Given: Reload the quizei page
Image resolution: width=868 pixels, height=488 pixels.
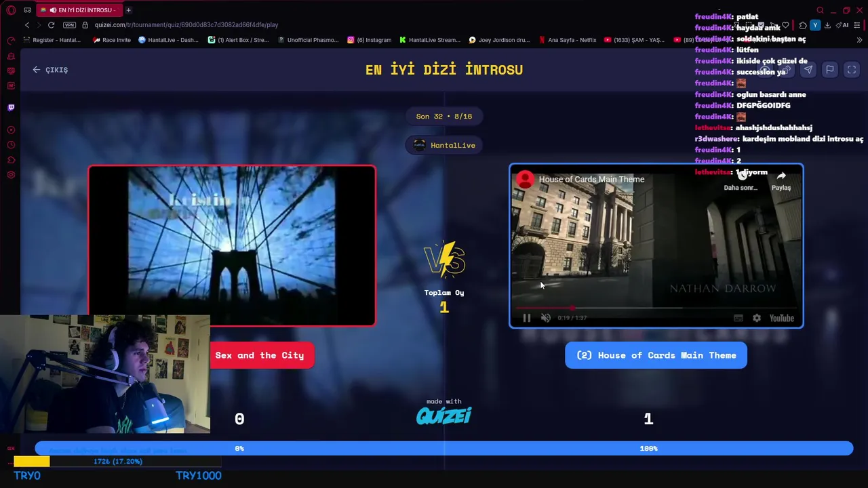Looking at the screenshot, I should point(51,25).
